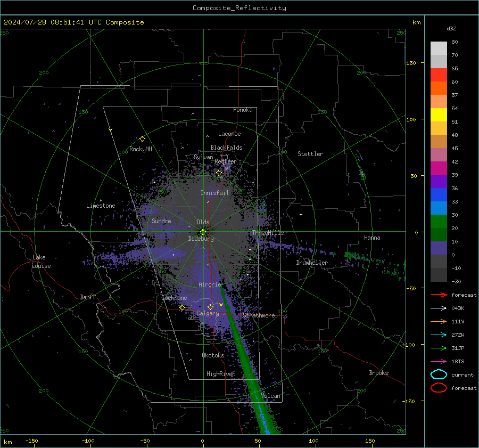The width and height of the screenshot is (479, 448).
Task: Click the yellow diamond marker above Calgary
Action: [210, 307]
